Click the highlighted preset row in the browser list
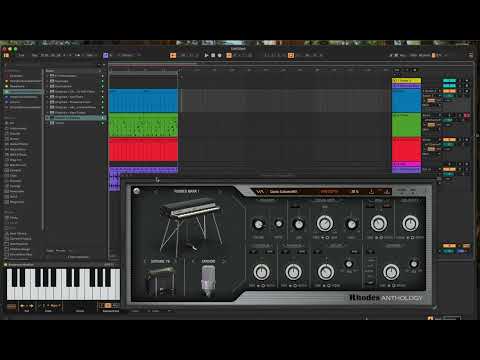This screenshot has height=360, width=480. [x=75, y=118]
